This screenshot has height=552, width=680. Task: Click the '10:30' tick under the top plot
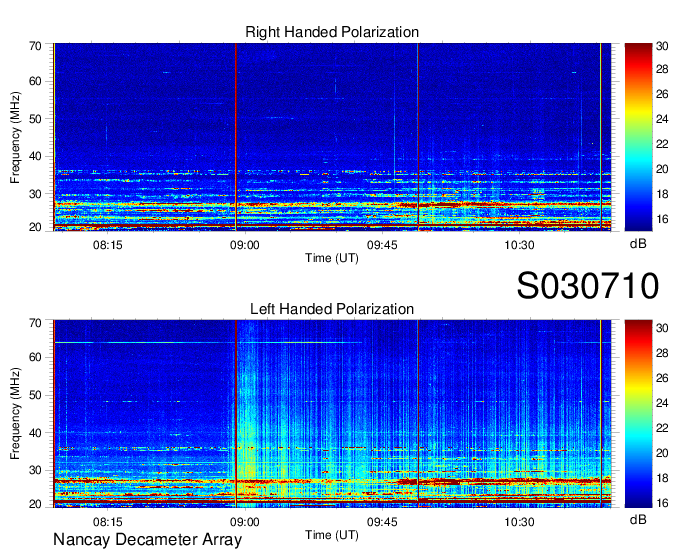[x=519, y=245]
